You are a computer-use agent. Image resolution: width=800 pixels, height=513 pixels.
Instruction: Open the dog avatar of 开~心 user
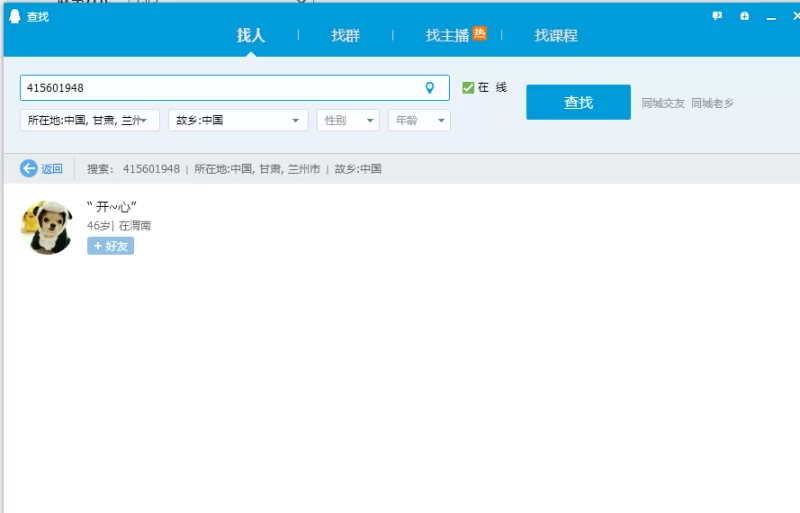[x=47, y=227]
